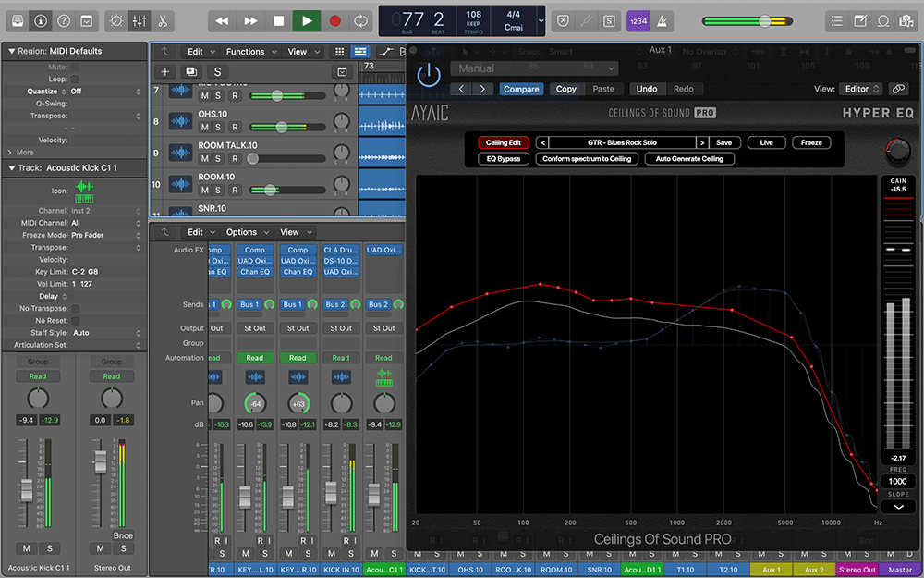Enable the region Mute checkbox
This screenshot has width=924, height=578.
[75, 67]
